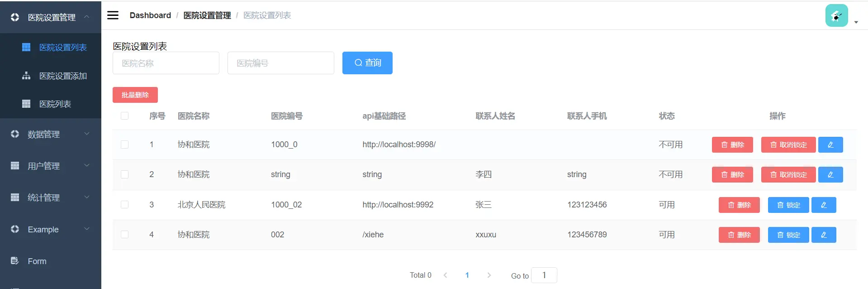
Task: Click the /xiehe api path cell
Action: click(373, 235)
